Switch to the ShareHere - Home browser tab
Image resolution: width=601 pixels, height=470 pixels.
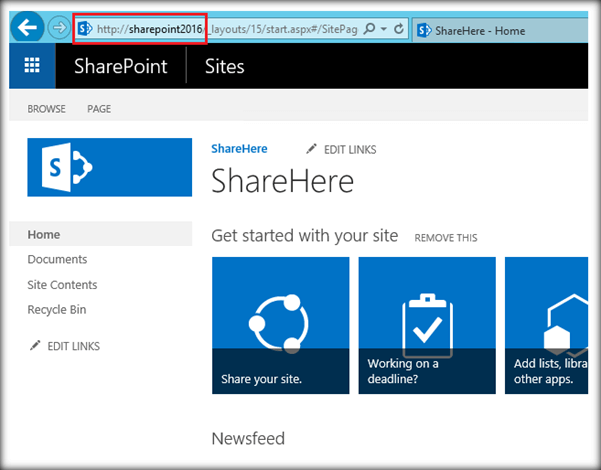[500, 30]
